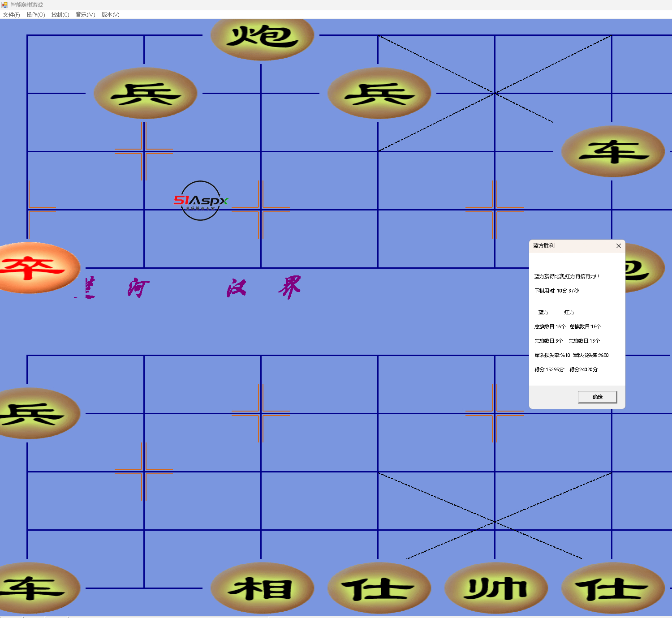This screenshot has height=618, width=672.
Task: Select the upper 兵 piece right of 炮
Action: [x=379, y=93]
